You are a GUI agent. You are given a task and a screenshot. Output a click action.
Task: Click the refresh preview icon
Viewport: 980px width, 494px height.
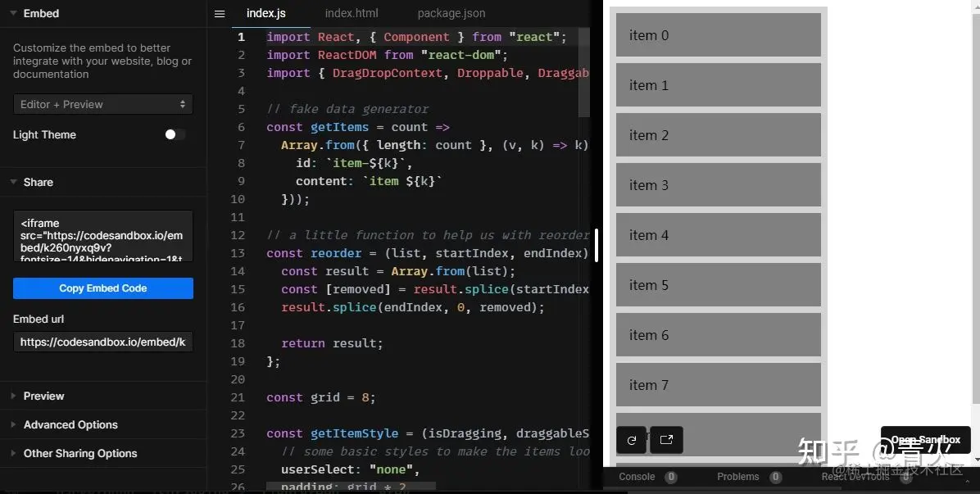632,440
